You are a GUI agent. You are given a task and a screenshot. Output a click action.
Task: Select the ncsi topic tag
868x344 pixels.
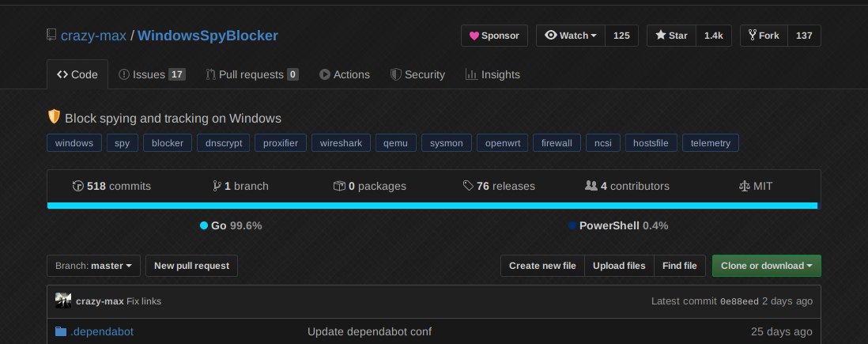603,143
